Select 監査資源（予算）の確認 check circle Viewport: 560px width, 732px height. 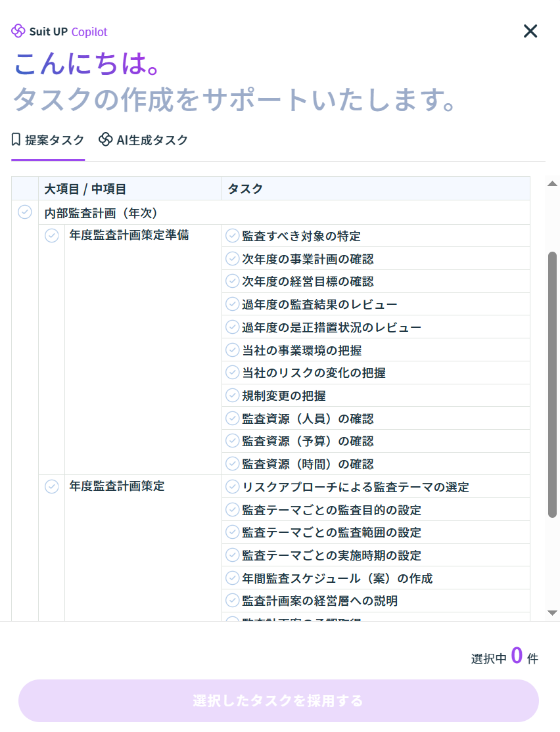232,440
